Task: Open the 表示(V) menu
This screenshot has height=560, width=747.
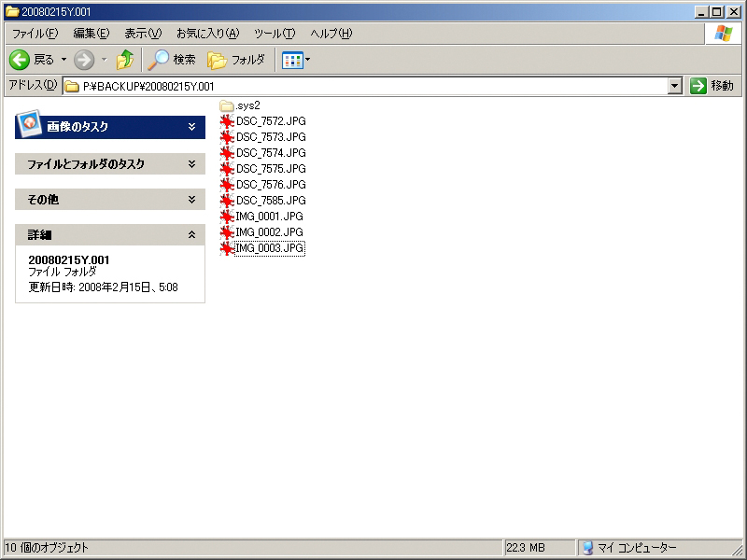Action: click(143, 34)
